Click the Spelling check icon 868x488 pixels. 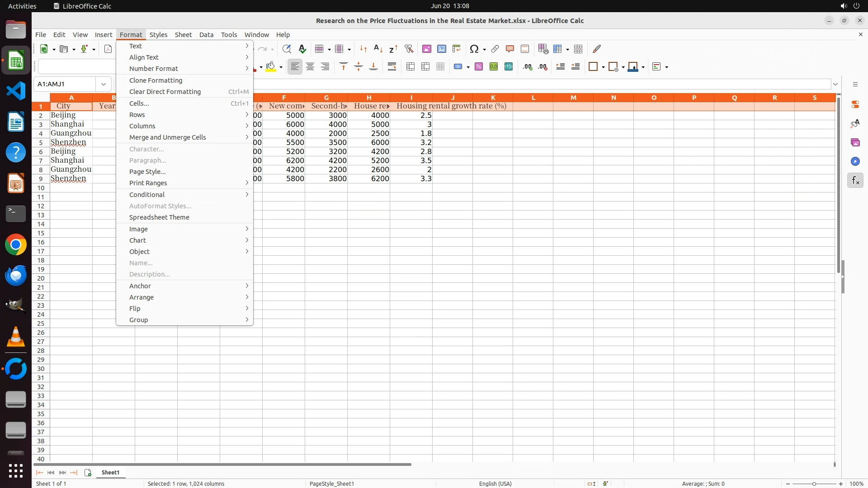302,49
